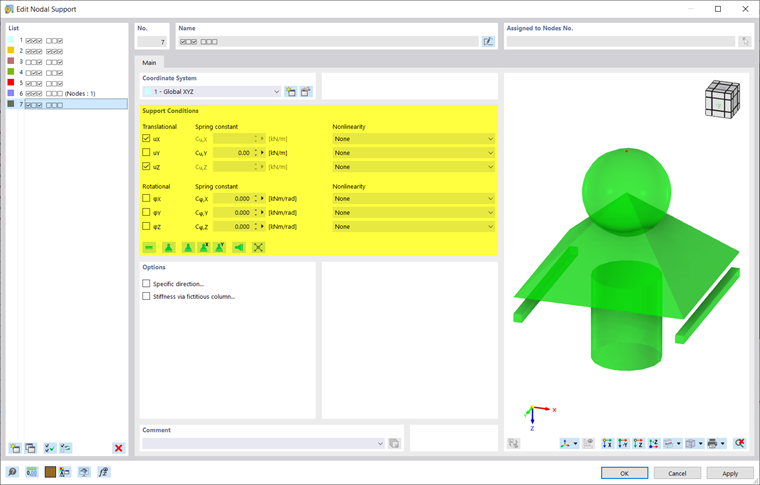The width and height of the screenshot is (760, 485).
Task: Click the magnifier search icon at bottom left
Action: click(13, 472)
